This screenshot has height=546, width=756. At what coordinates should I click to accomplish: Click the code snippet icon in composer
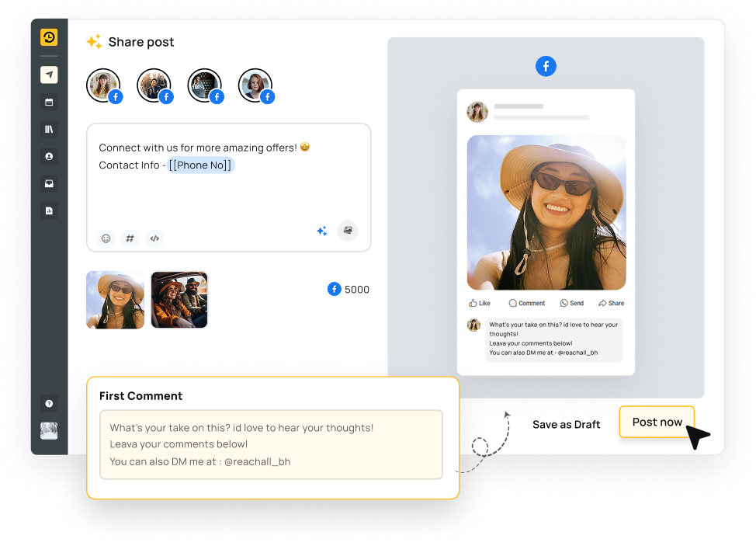coord(154,238)
